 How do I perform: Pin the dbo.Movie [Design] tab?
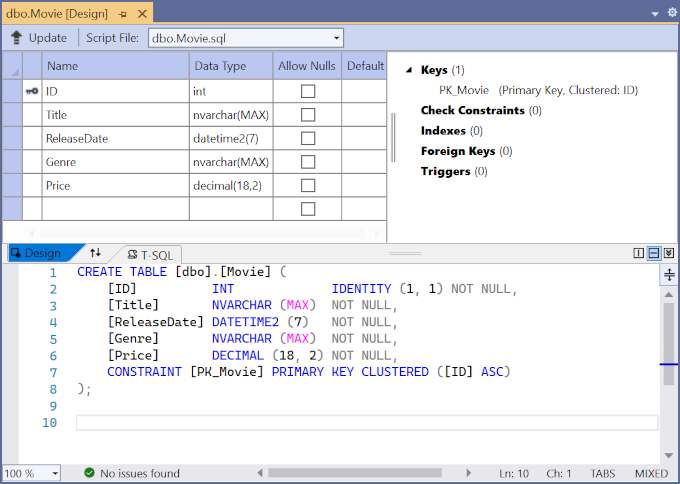click(x=122, y=14)
